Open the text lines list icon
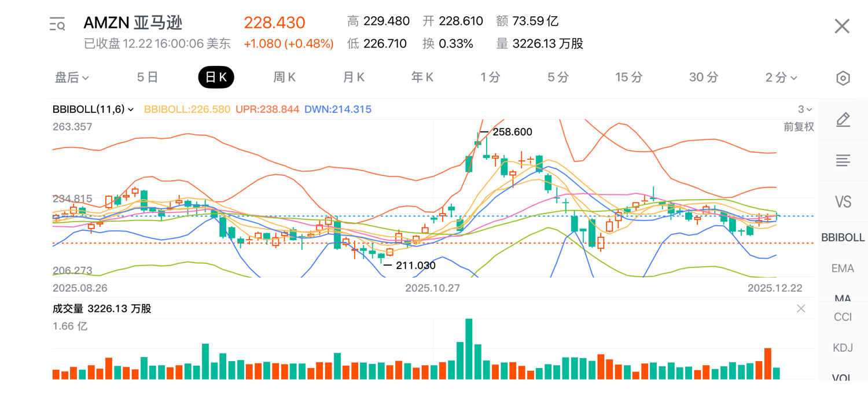Image resolution: width=868 pixels, height=401 pixels. (843, 161)
